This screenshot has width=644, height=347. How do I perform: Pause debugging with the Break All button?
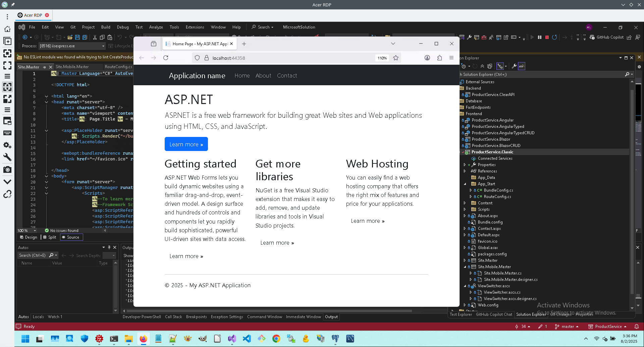pyautogui.click(x=540, y=37)
